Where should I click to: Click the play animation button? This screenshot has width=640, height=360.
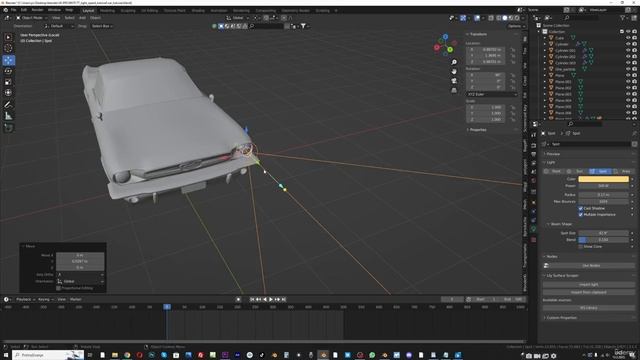point(271,300)
